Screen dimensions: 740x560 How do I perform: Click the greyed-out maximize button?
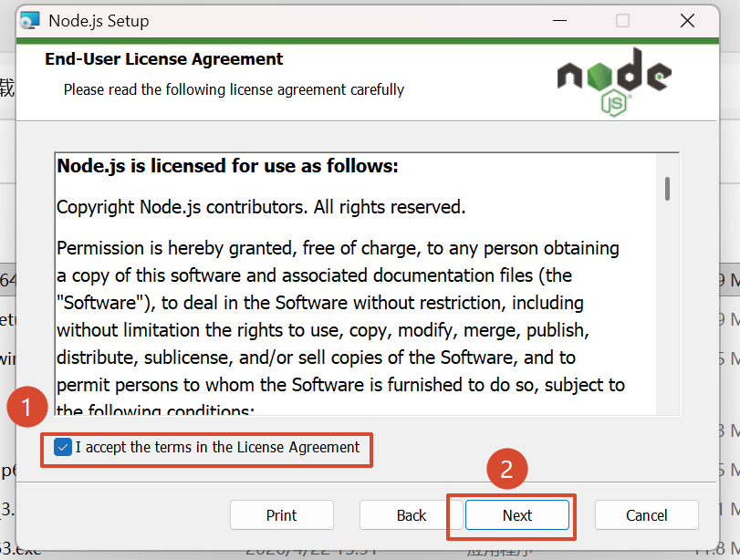[622, 20]
